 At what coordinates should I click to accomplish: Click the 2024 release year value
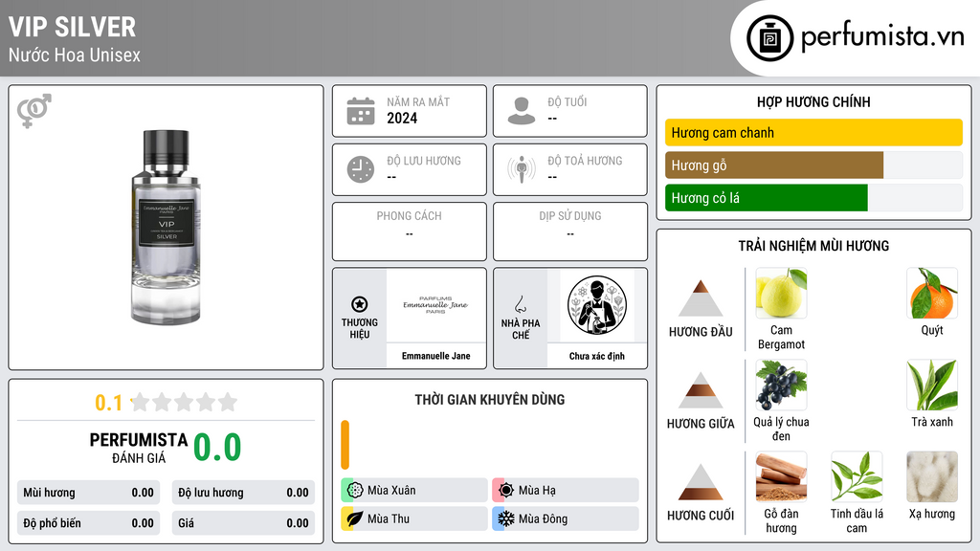402,118
